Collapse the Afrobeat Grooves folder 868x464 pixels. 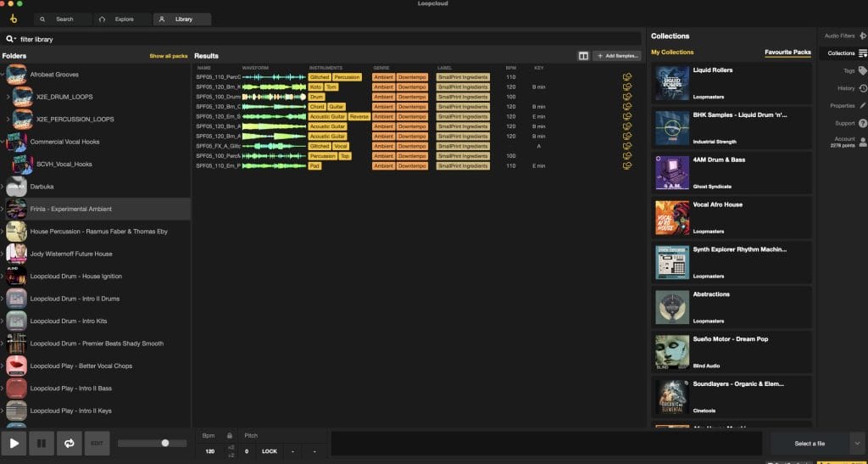click(x=3, y=75)
